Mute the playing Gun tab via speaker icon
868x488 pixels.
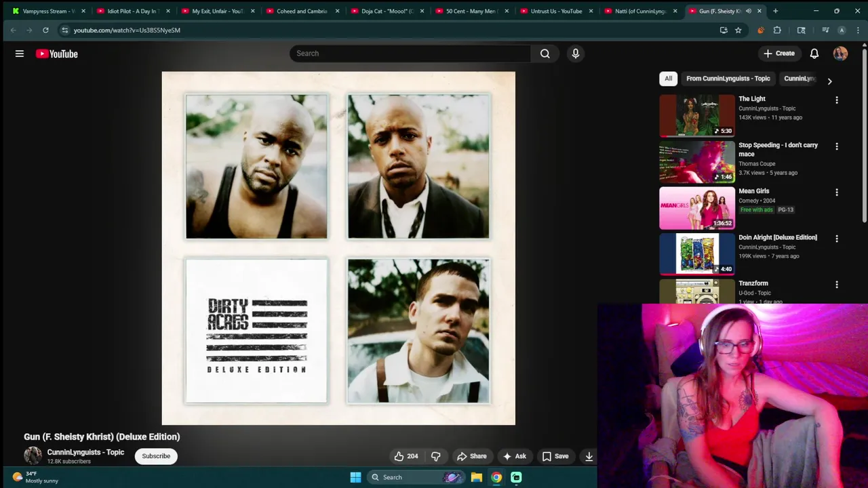(x=749, y=11)
